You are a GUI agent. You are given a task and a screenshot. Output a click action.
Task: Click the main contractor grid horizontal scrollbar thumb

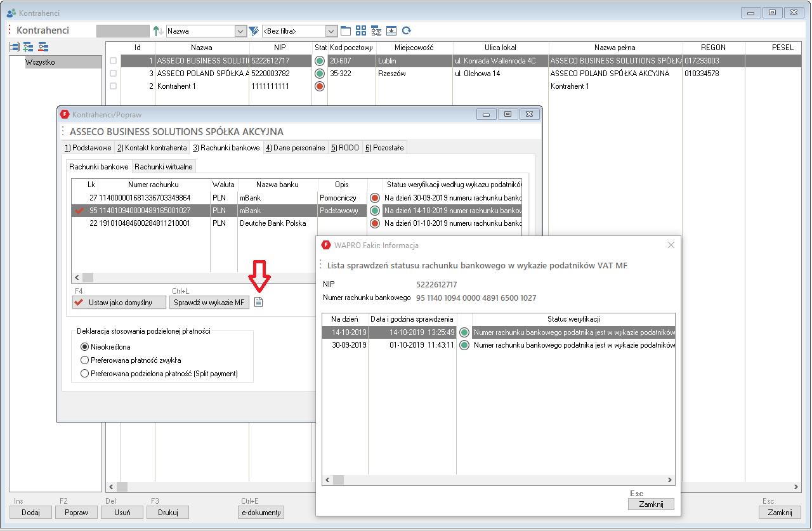(x=122, y=487)
